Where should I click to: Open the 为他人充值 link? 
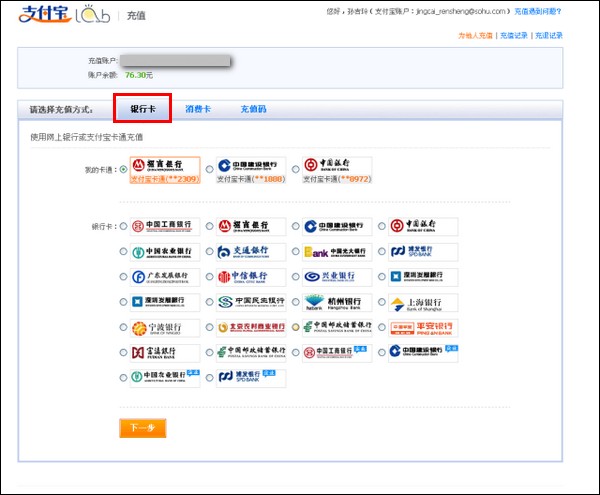coord(475,36)
